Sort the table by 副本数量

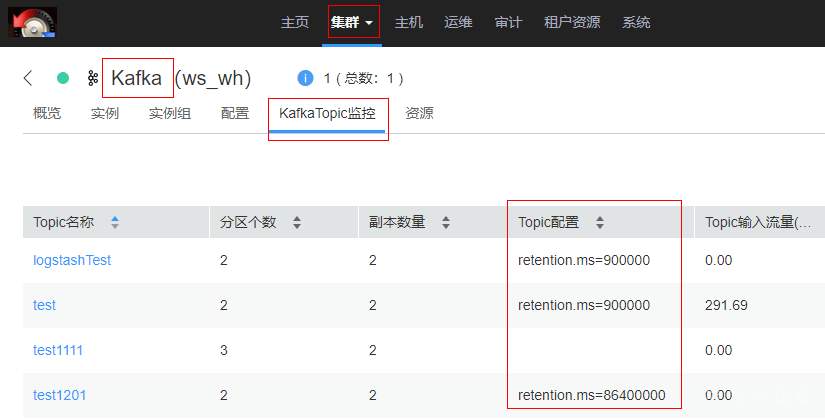coord(446,223)
